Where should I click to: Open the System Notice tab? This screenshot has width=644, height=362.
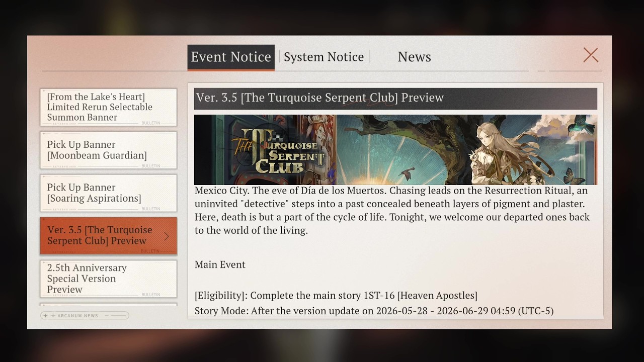tap(324, 57)
